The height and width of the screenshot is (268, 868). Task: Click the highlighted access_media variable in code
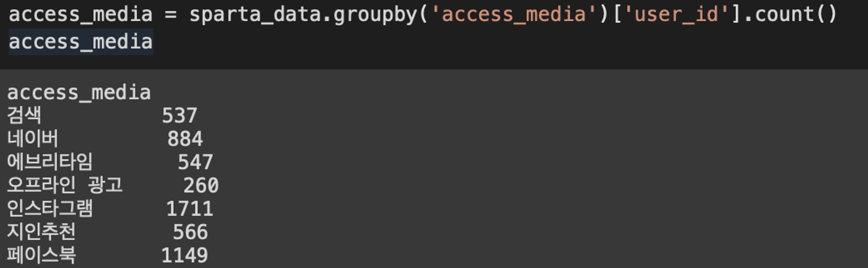tap(81, 42)
